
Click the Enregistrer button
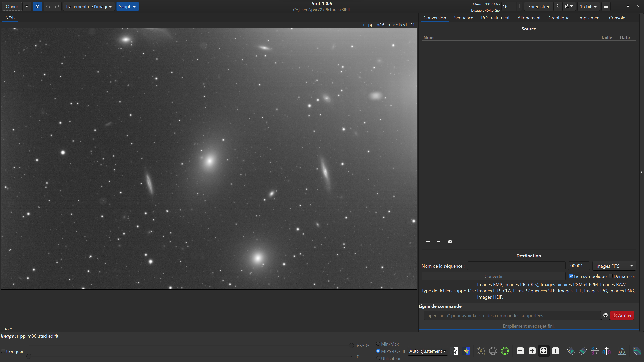539,6
